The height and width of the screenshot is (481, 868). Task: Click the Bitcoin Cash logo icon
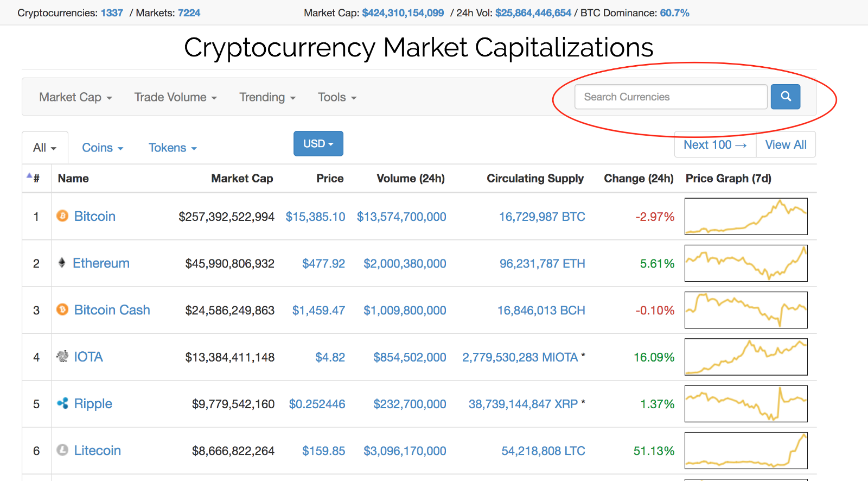[x=62, y=309]
